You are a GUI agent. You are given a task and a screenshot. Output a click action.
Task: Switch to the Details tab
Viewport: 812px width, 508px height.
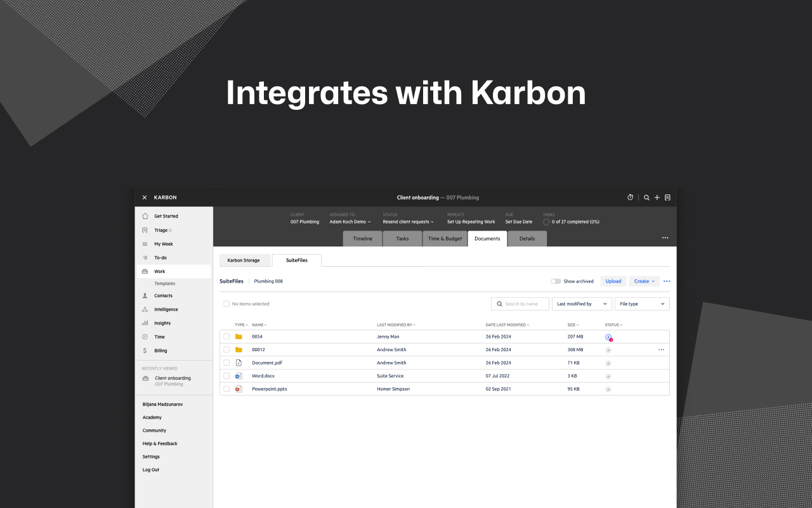click(x=527, y=239)
